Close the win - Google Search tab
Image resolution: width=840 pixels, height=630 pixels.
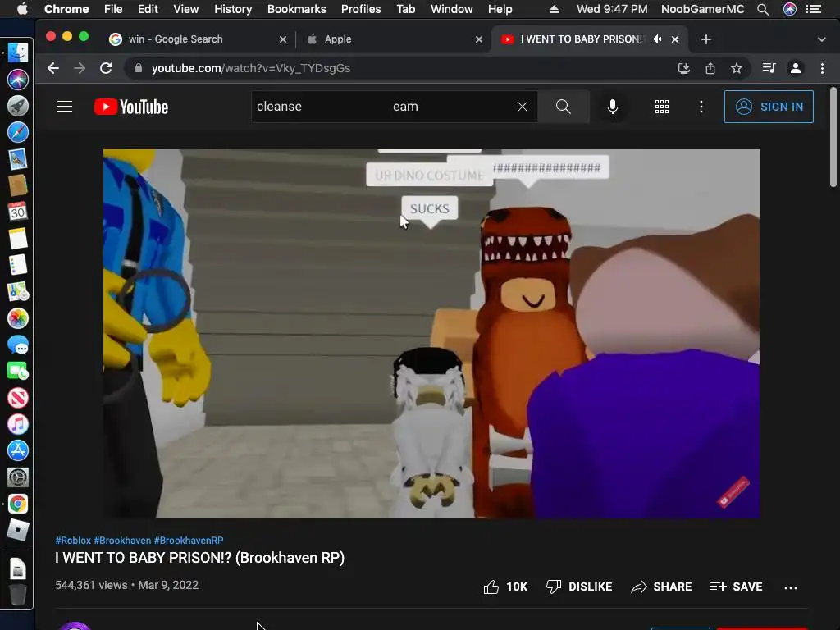click(283, 39)
